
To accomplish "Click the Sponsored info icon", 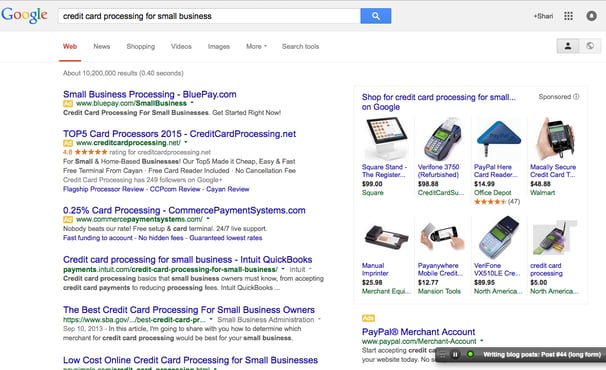I will pyautogui.click(x=576, y=97).
